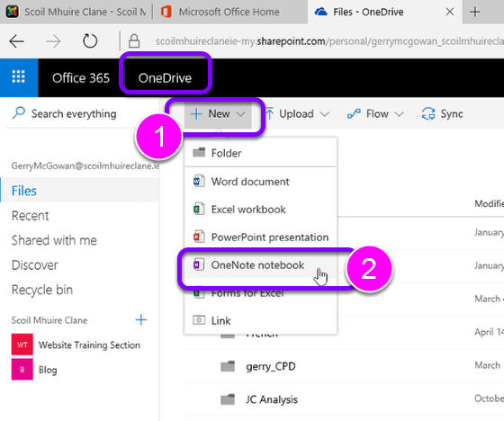The image size is (504, 421).
Task: Click the Scoil Mhuire Clane section heading
Action: tap(49, 320)
